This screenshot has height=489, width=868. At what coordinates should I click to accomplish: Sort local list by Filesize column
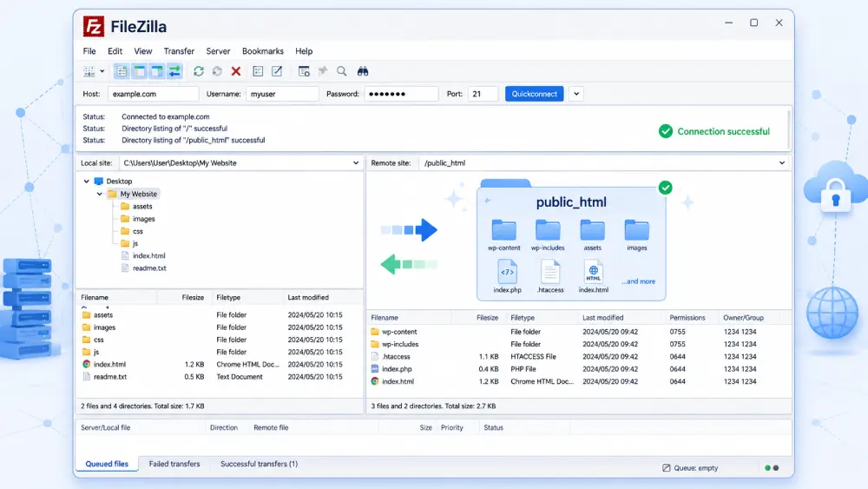coord(193,297)
